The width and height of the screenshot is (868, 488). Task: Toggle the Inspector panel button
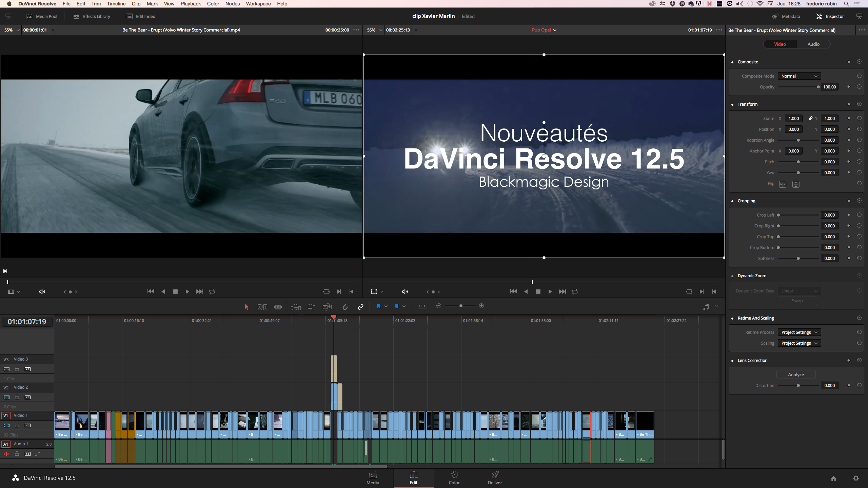(x=830, y=16)
